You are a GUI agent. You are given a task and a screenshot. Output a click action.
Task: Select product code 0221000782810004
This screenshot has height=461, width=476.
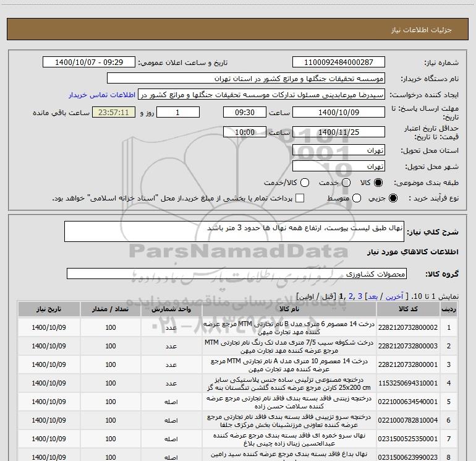[408, 420]
